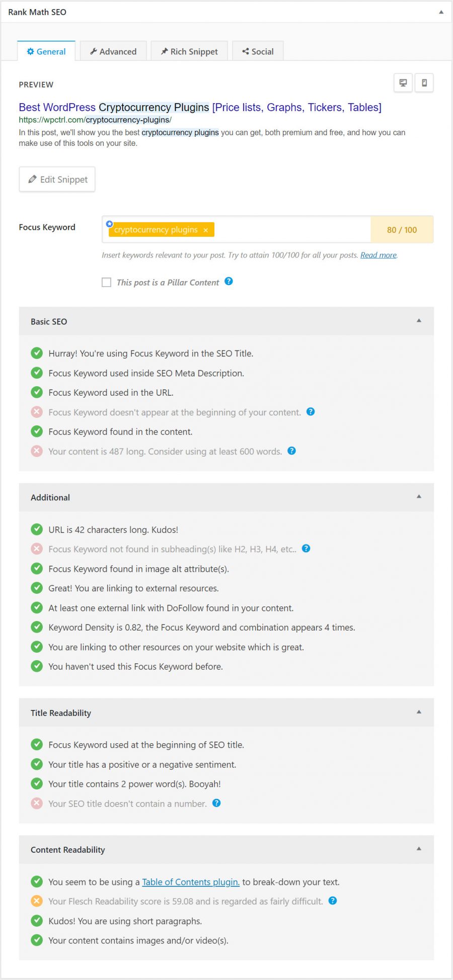Open help for keyword in subheadings warning
Screen dimensions: 453x980
306,549
